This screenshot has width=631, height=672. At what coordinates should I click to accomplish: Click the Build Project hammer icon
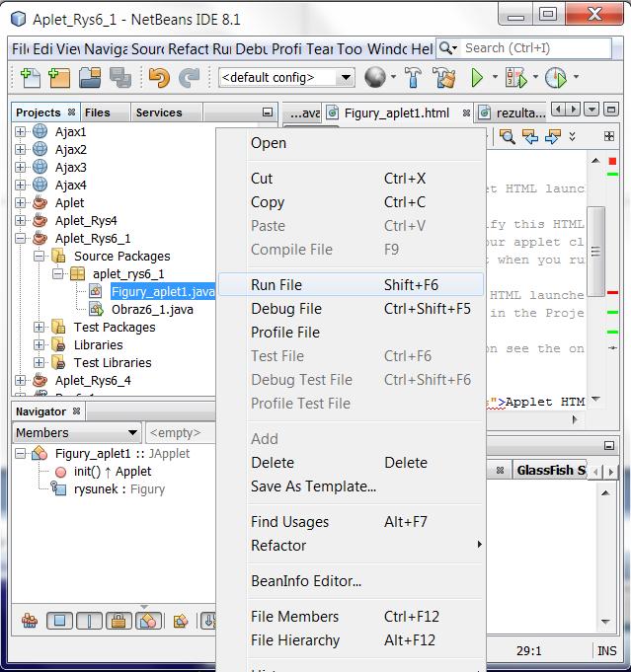tap(413, 78)
